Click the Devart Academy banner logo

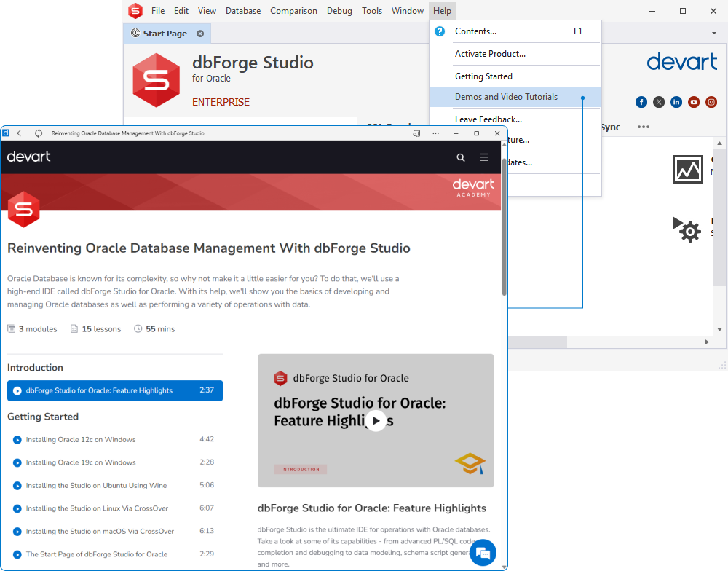coord(474,188)
